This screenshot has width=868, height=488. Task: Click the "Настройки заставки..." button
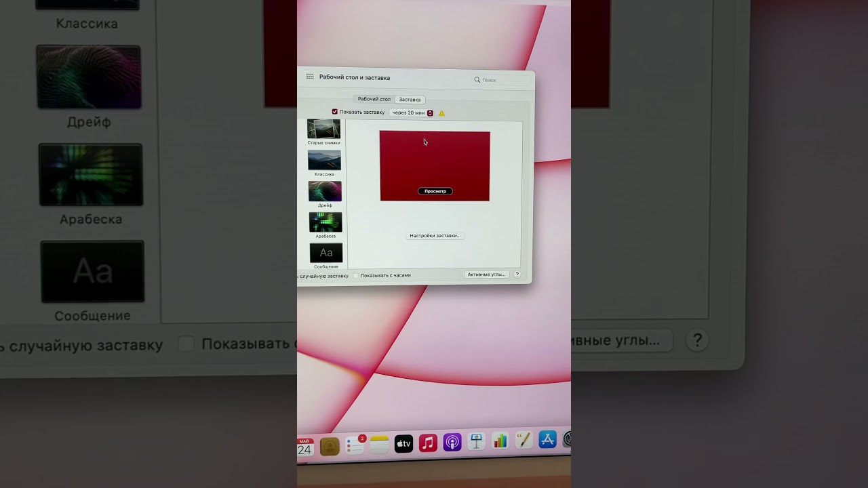coord(435,236)
